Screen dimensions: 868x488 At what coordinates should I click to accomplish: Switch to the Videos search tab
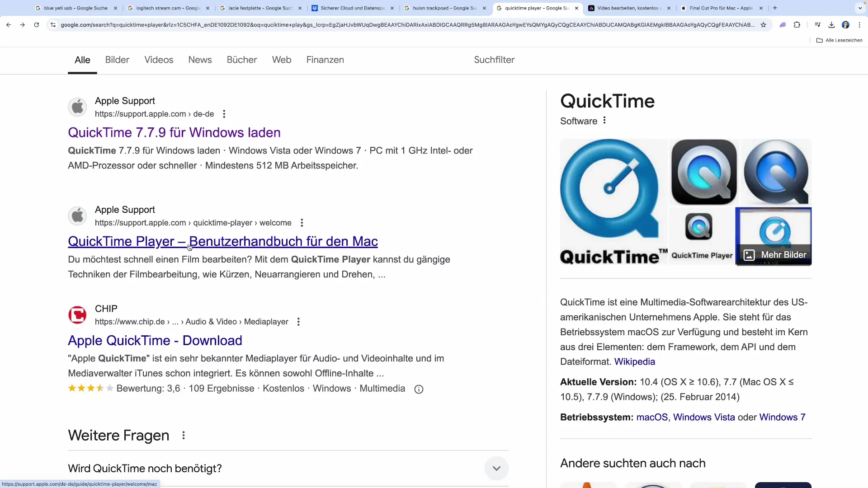[159, 60]
